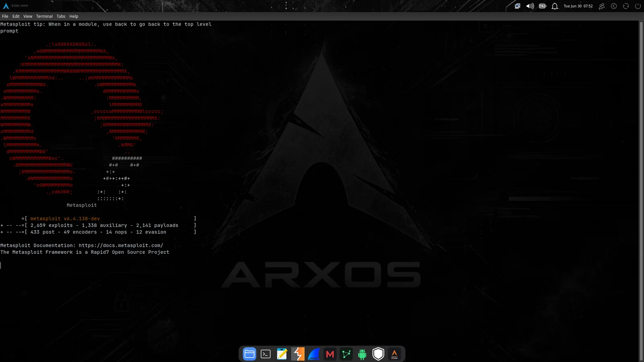Open the Edit menu
Viewport: 644px width, 362px height.
(16, 16)
